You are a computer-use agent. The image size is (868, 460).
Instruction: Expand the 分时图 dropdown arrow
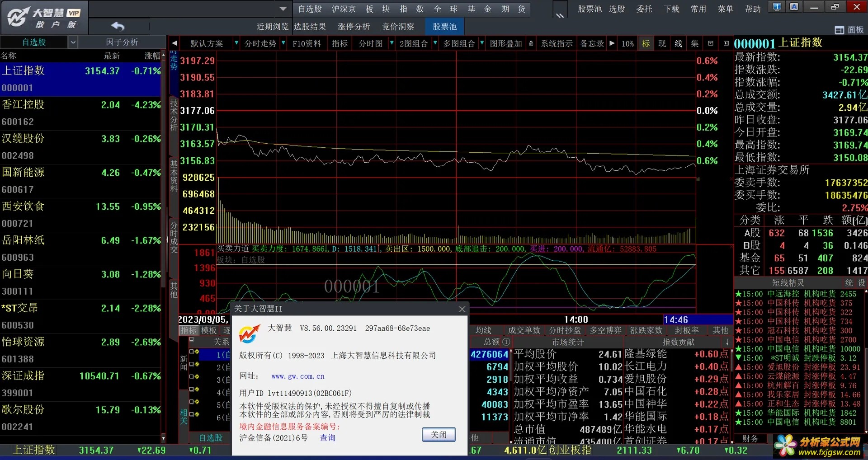coord(392,43)
